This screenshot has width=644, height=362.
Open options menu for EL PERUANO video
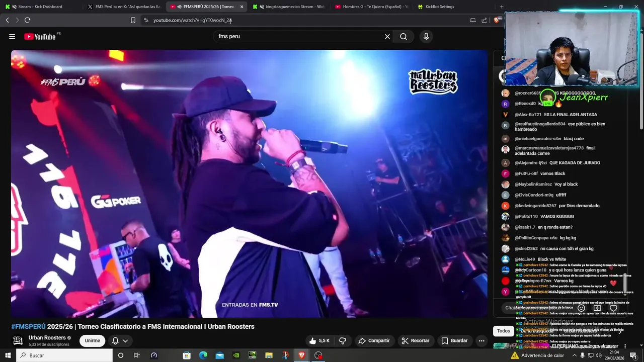(625, 346)
